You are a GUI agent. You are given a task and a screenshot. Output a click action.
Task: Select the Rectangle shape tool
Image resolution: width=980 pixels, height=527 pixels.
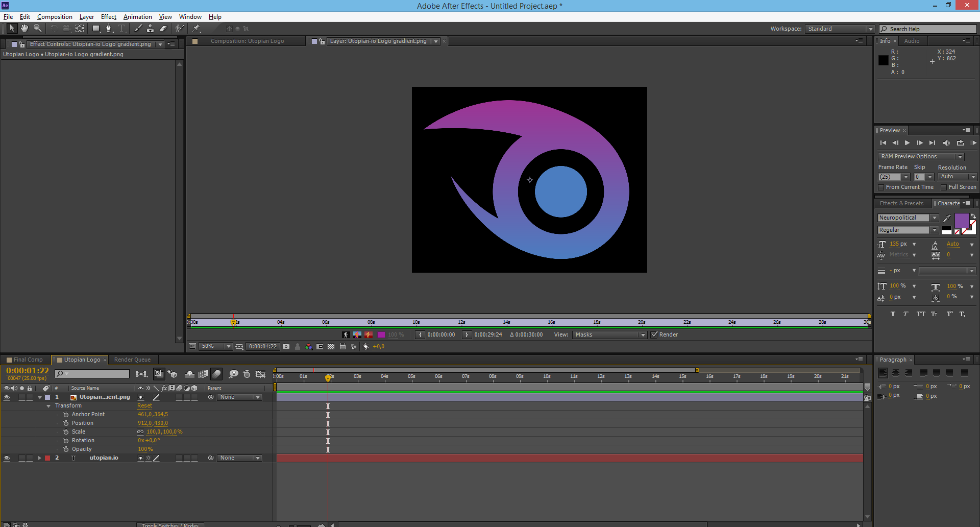(96, 29)
